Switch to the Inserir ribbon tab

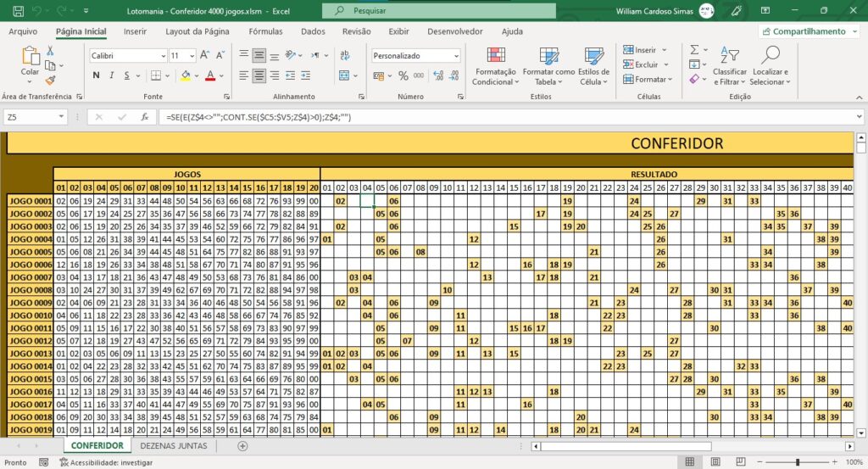135,31
